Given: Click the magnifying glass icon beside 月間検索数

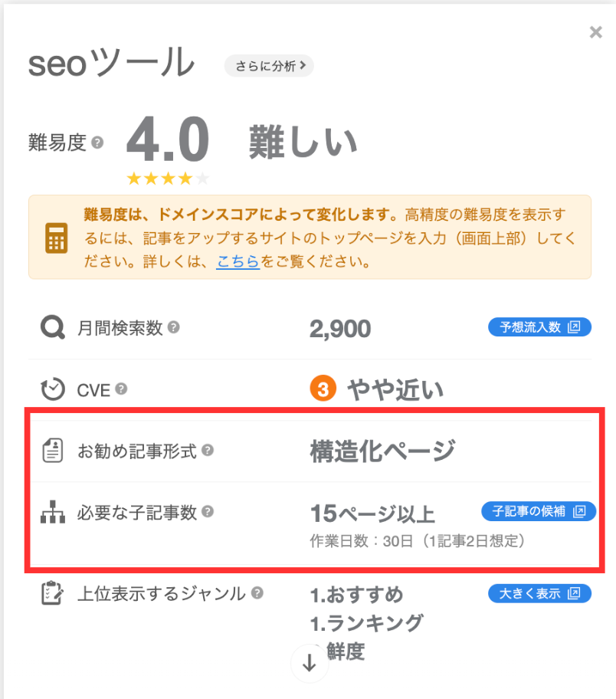Looking at the screenshot, I should (51, 327).
